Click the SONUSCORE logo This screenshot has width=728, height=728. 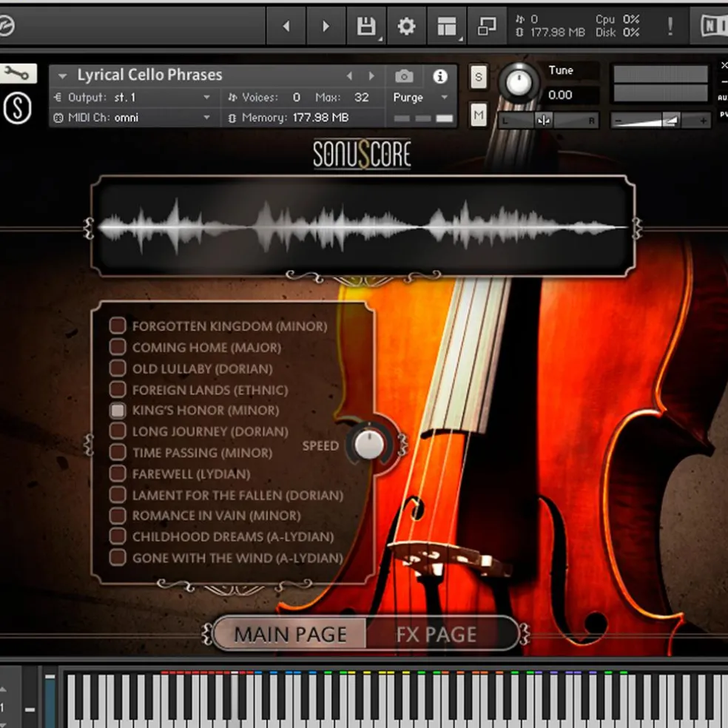click(x=362, y=154)
